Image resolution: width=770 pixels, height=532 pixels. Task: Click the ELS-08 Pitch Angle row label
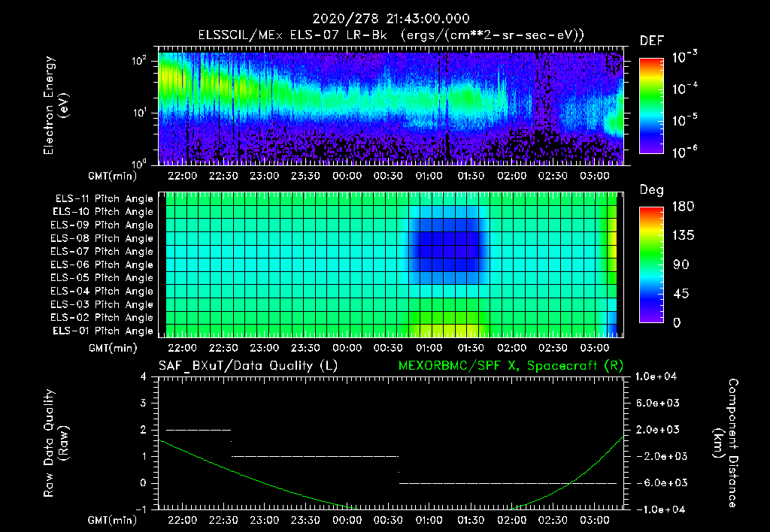pos(102,238)
